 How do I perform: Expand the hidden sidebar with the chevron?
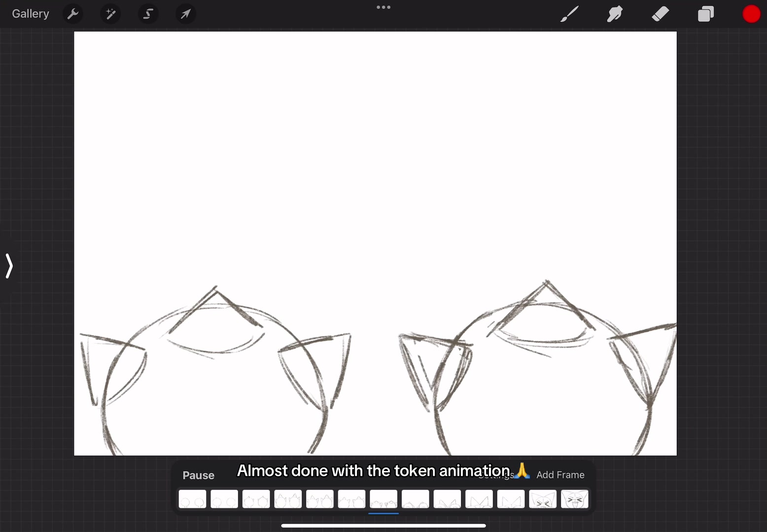[x=9, y=266]
